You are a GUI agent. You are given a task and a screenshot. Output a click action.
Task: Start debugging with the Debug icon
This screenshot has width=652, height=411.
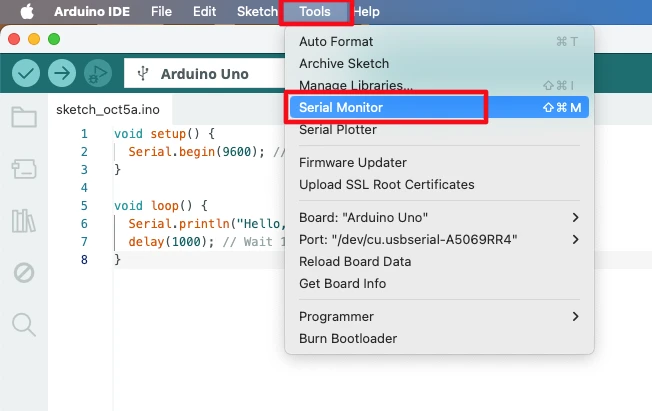click(97, 73)
